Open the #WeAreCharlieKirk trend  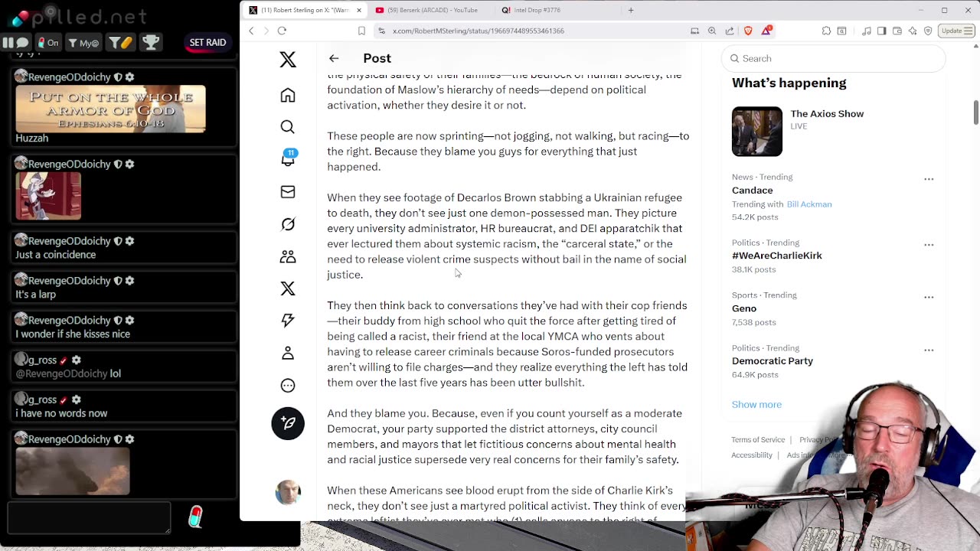click(x=776, y=256)
